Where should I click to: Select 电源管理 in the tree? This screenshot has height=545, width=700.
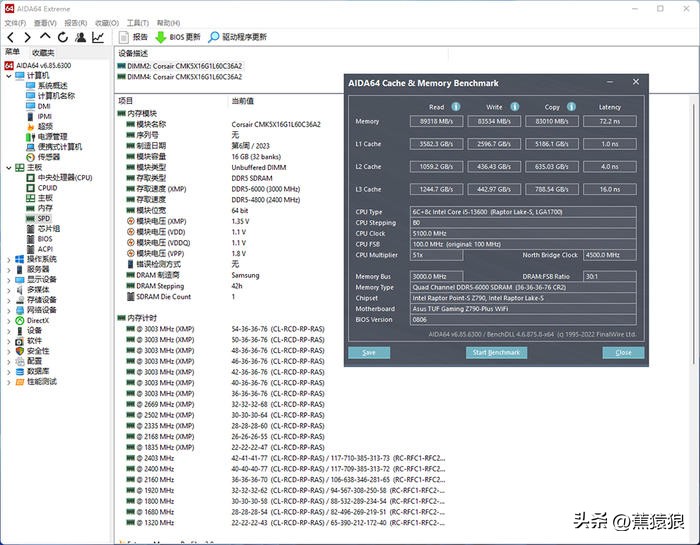[47, 137]
